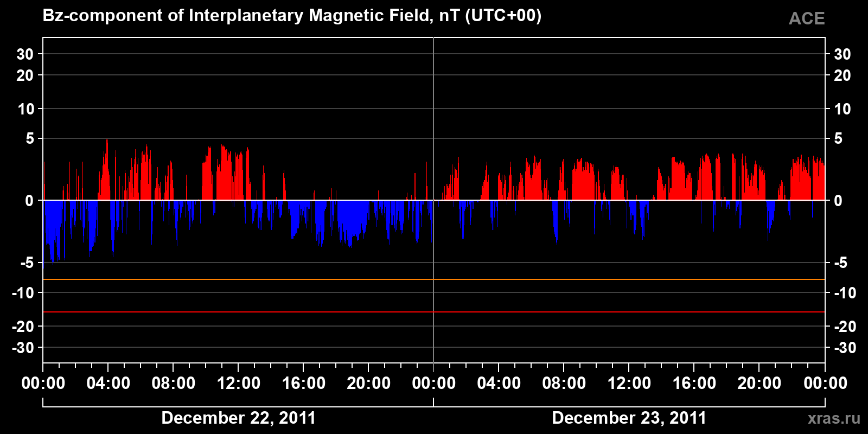This screenshot has height=434, width=868.
Task: Click the 04:00 tick label under December 22
Action: (x=108, y=383)
